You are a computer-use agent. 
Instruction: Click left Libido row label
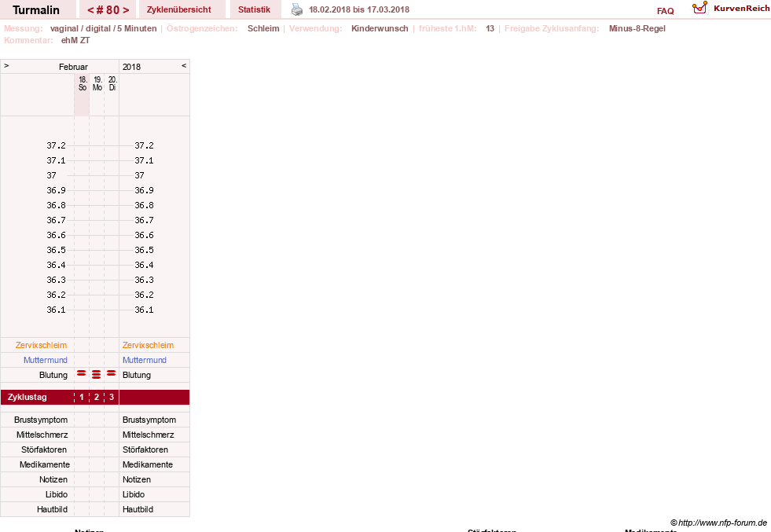click(x=57, y=494)
